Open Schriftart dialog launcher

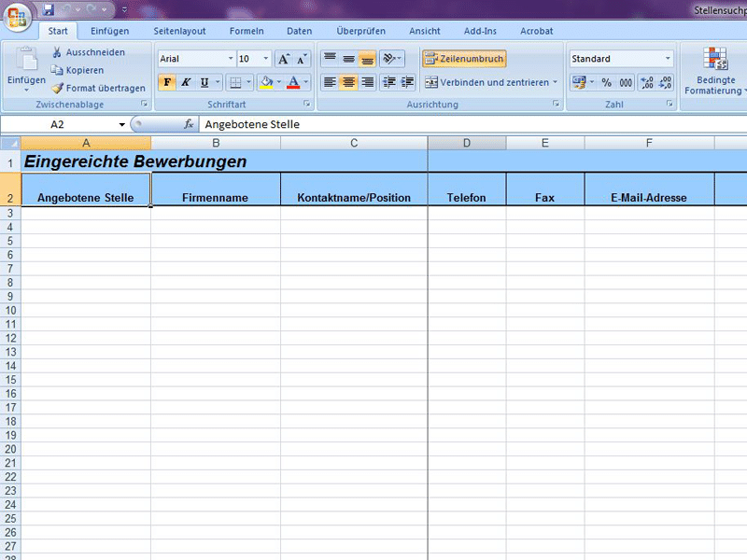[307, 104]
